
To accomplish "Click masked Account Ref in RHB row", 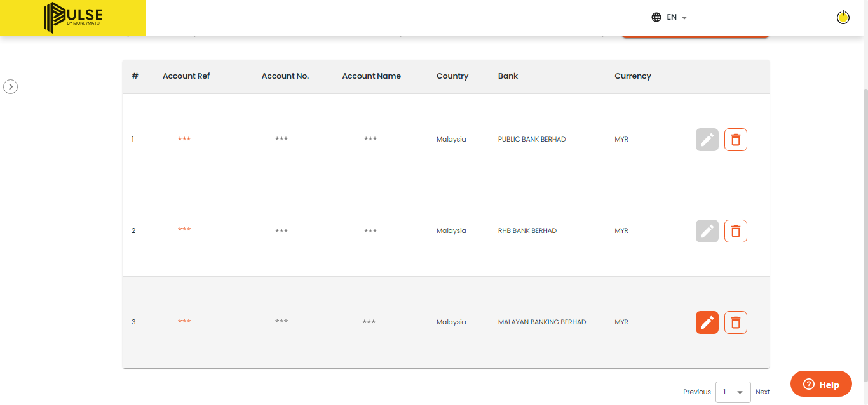I will [184, 230].
